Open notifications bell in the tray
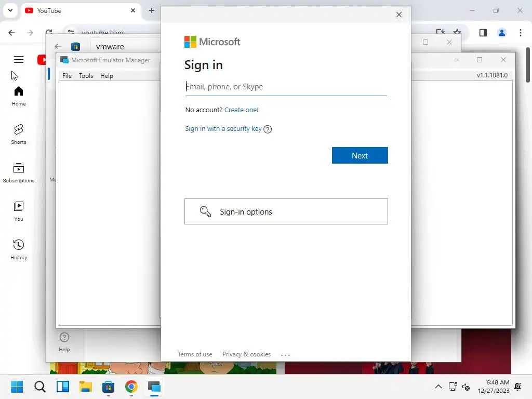This screenshot has height=399, width=532. point(518,387)
